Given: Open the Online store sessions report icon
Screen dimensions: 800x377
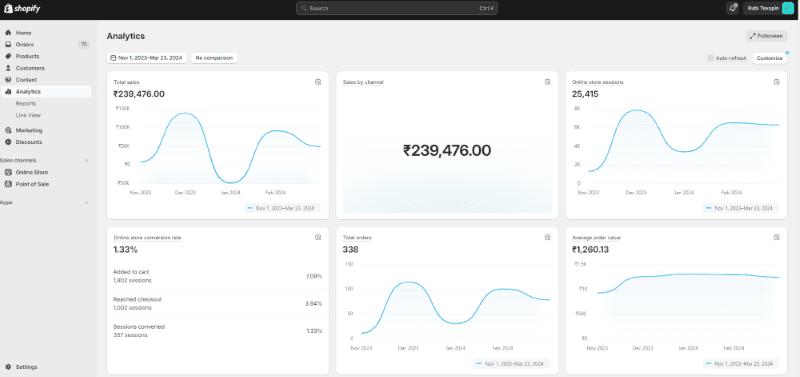Looking at the screenshot, I should (x=777, y=82).
